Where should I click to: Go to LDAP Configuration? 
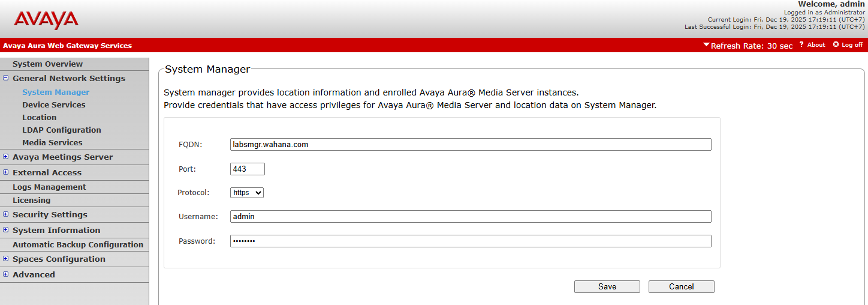pyautogui.click(x=62, y=130)
